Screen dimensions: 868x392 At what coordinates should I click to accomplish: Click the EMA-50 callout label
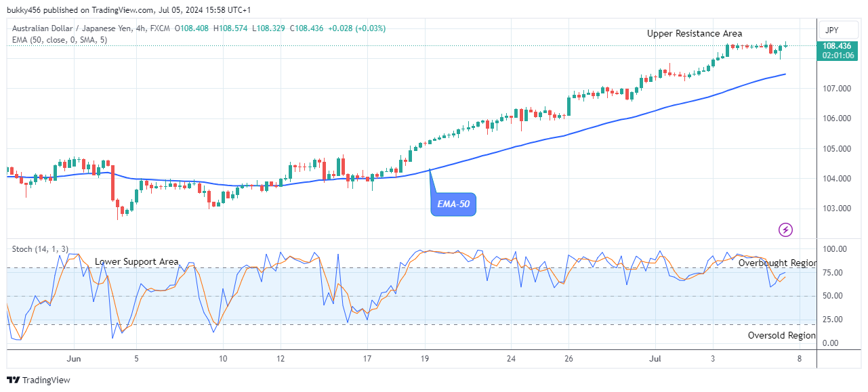click(453, 204)
